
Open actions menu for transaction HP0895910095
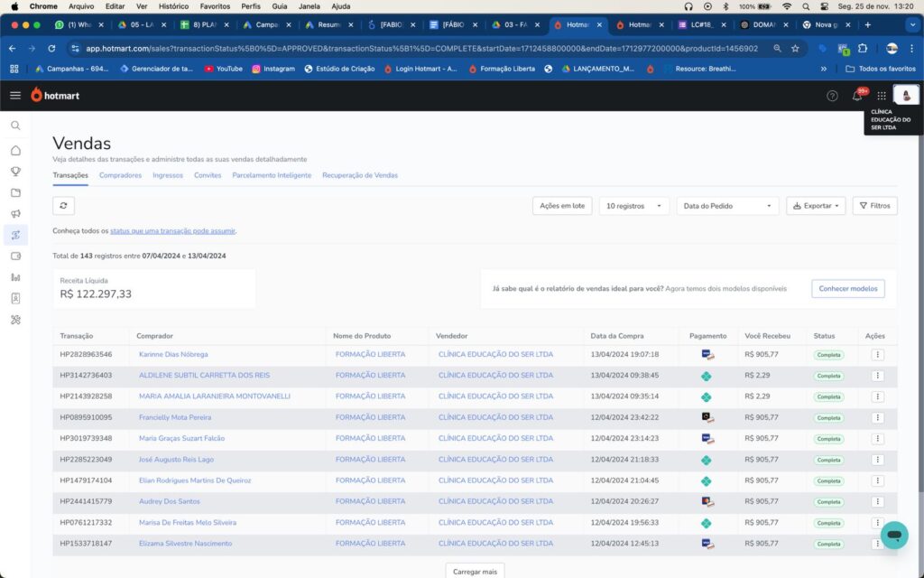pyautogui.click(x=877, y=417)
